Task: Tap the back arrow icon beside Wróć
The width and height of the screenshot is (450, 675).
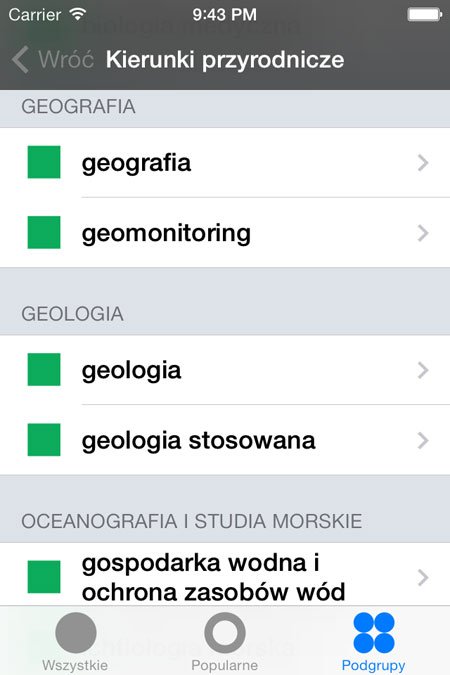Action: pos(21,59)
